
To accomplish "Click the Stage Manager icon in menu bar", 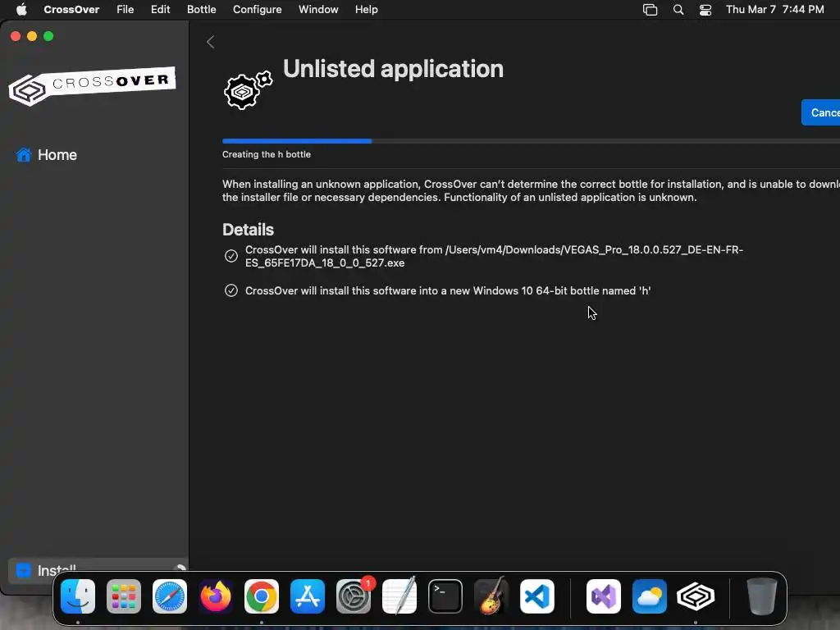I will point(650,10).
